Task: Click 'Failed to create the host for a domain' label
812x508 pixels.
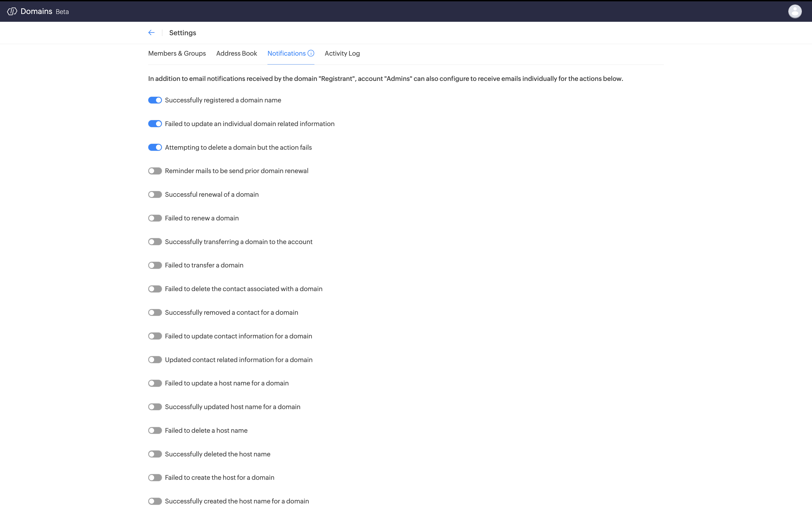Action: pos(219,478)
